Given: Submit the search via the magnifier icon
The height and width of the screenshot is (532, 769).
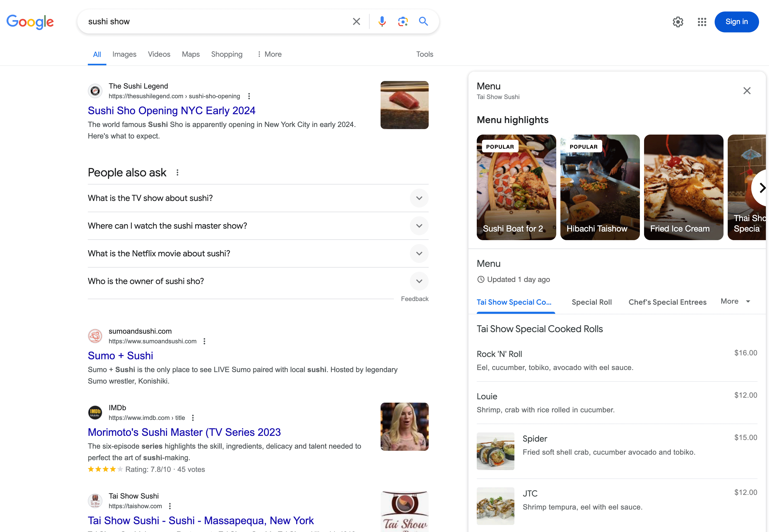Looking at the screenshot, I should (x=423, y=21).
